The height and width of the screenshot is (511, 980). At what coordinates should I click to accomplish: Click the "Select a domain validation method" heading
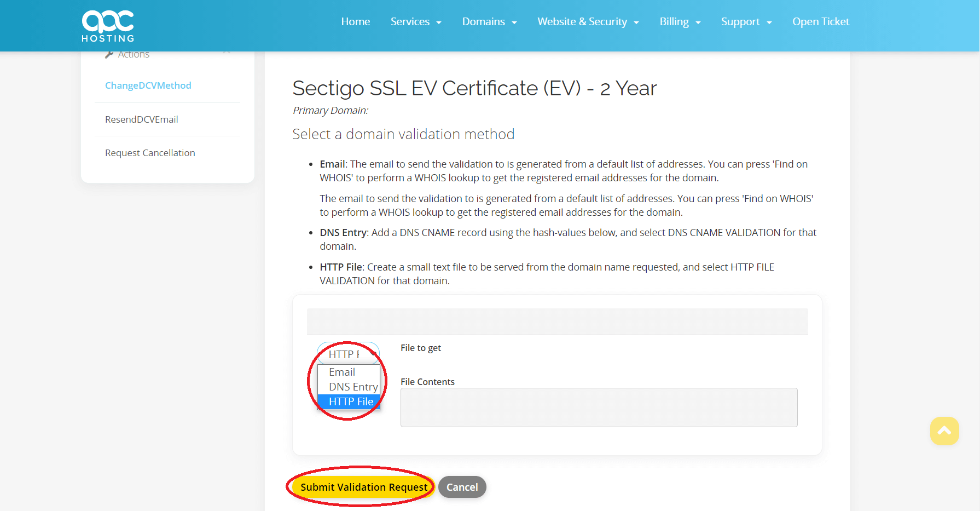point(403,134)
